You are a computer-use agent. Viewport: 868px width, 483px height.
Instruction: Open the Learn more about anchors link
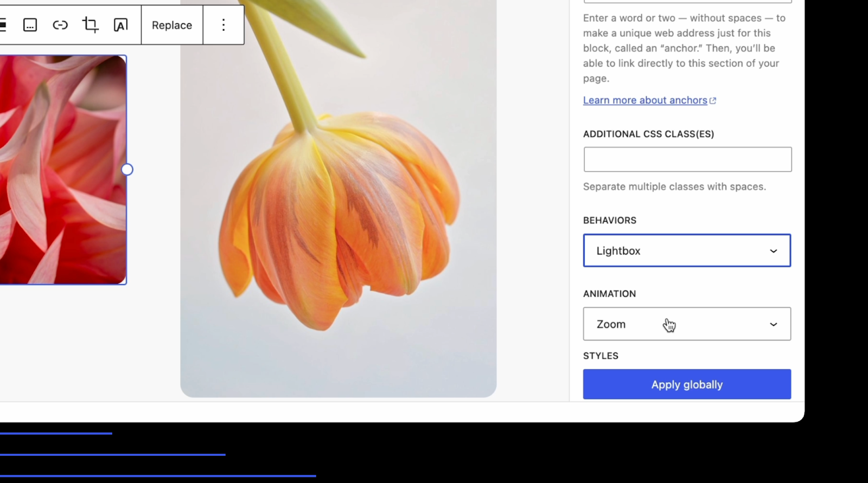645,100
